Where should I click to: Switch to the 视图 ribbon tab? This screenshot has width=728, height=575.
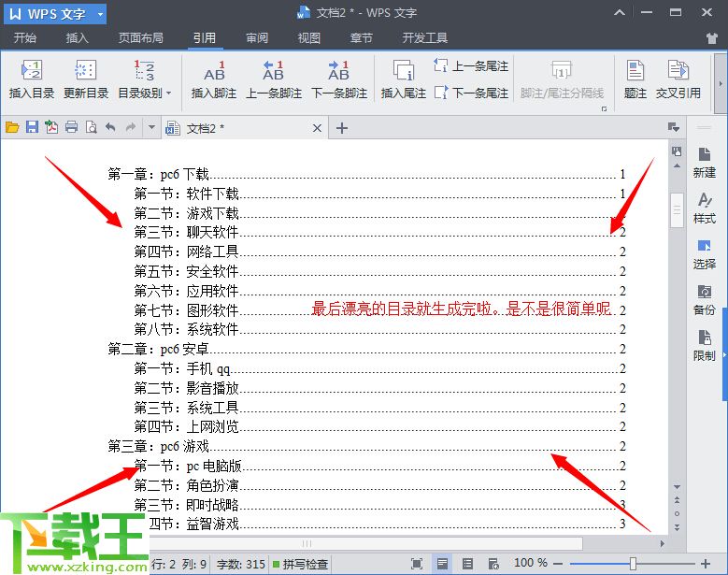[x=308, y=38]
